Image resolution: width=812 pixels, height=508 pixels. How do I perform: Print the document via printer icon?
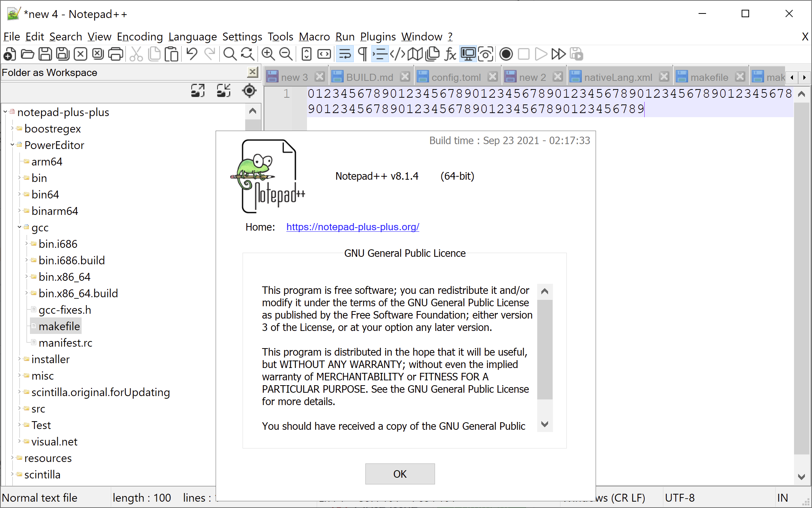116,54
